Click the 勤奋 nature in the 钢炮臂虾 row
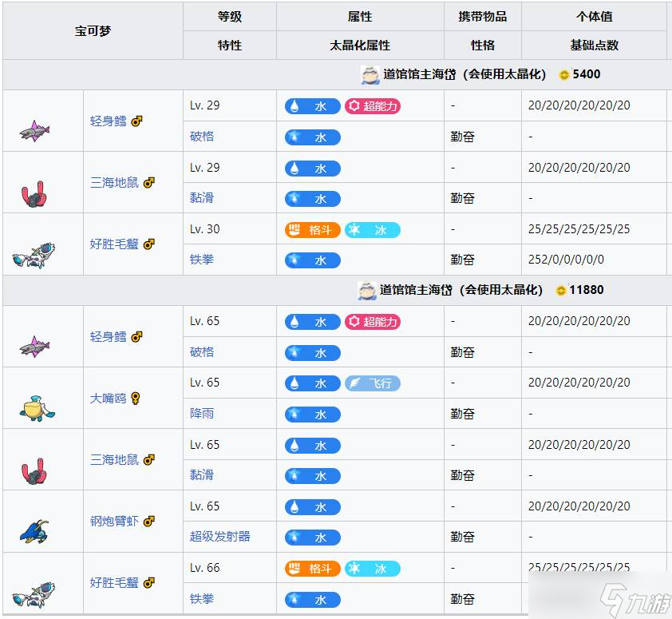This screenshot has width=672, height=619. pos(462,537)
